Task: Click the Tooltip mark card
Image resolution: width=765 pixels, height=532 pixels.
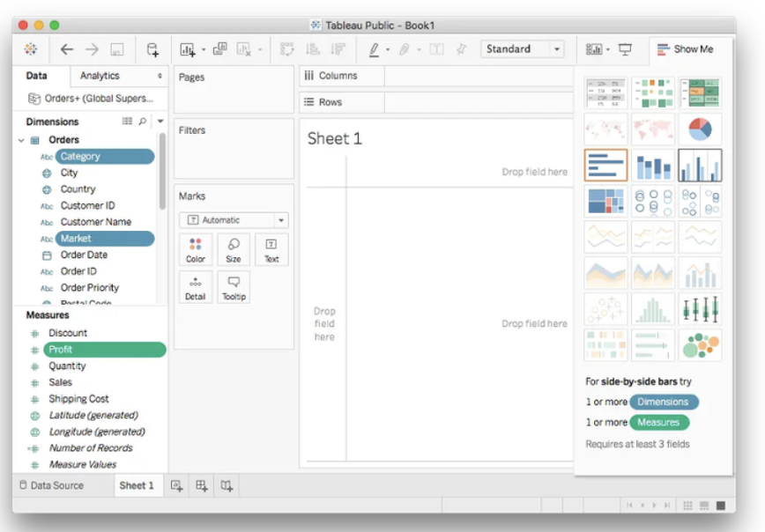Action: (234, 288)
